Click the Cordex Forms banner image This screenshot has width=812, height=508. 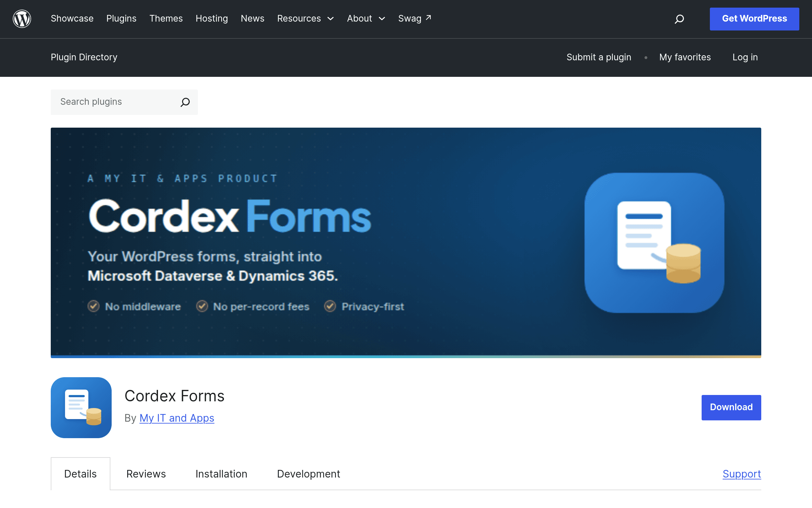(406, 243)
